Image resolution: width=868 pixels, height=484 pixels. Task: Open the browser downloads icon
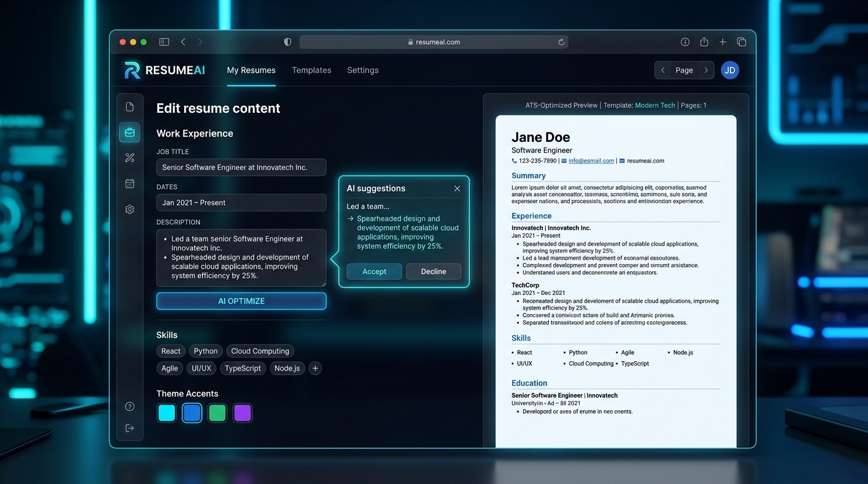tap(685, 42)
